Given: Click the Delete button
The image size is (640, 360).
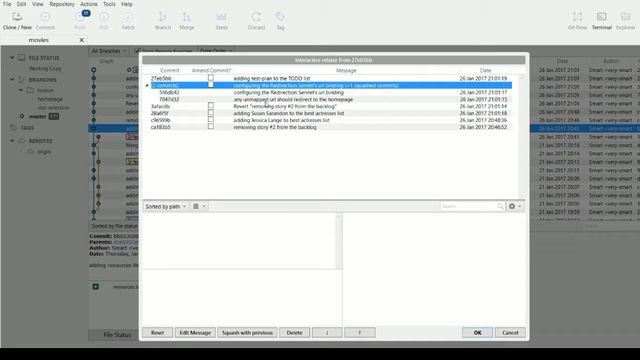Looking at the screenshot, I should pos(294,333).
